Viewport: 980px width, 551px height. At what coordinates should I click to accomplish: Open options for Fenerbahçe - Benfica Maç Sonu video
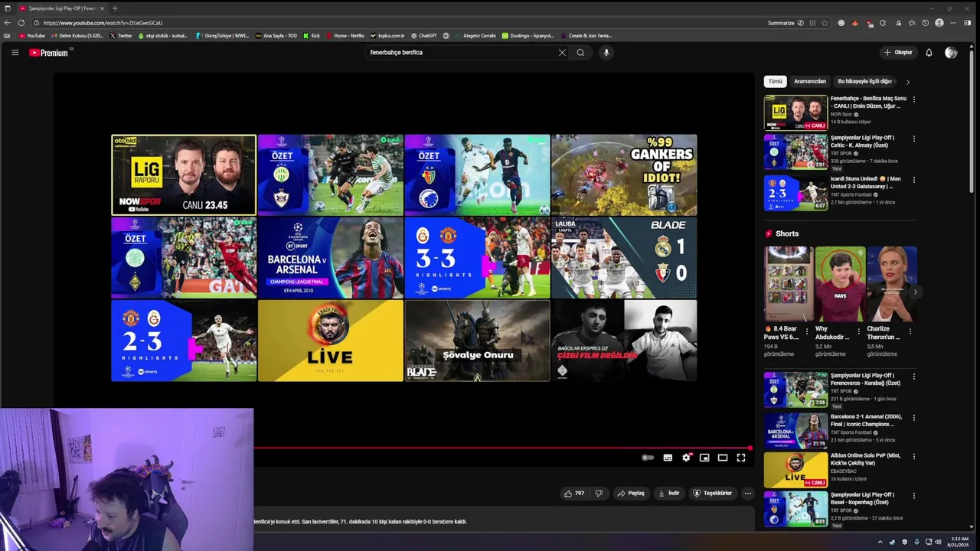tap(913, 99)
